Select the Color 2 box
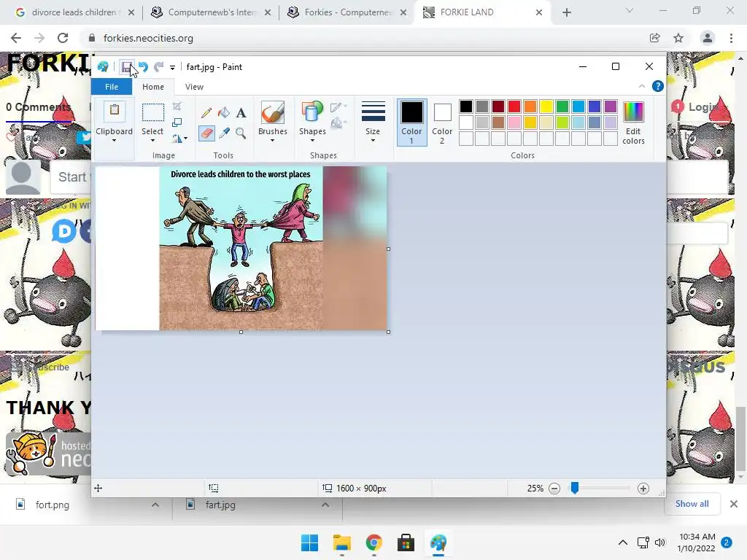 tap(442, 122)
